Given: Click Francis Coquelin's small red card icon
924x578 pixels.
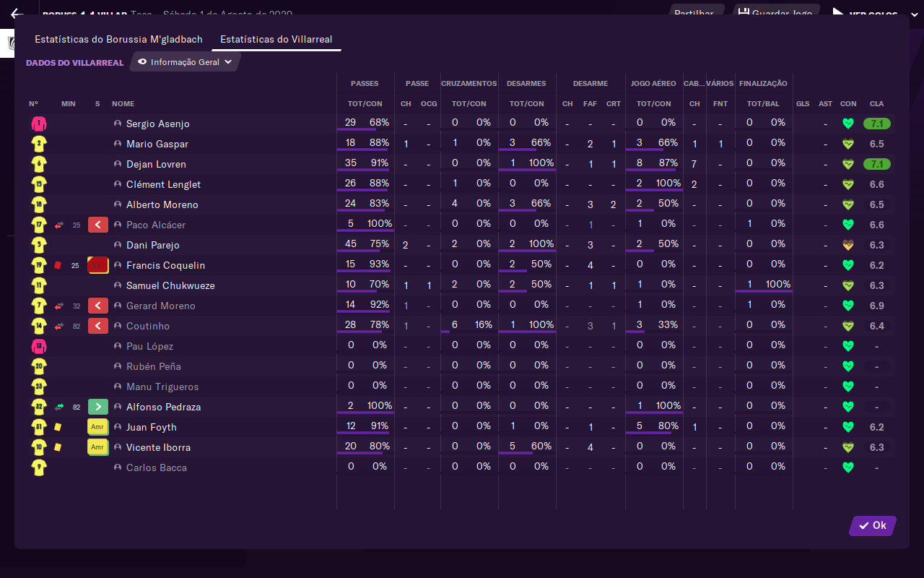Looking at the screenshot, I should point(58,265).
